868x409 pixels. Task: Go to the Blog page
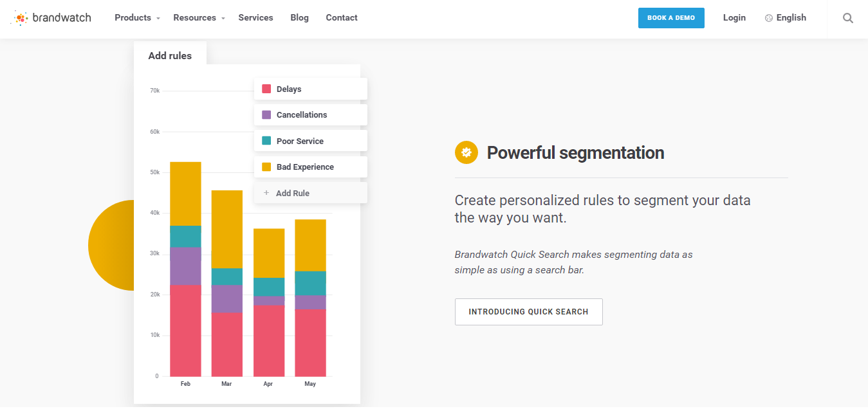[299, 18]
